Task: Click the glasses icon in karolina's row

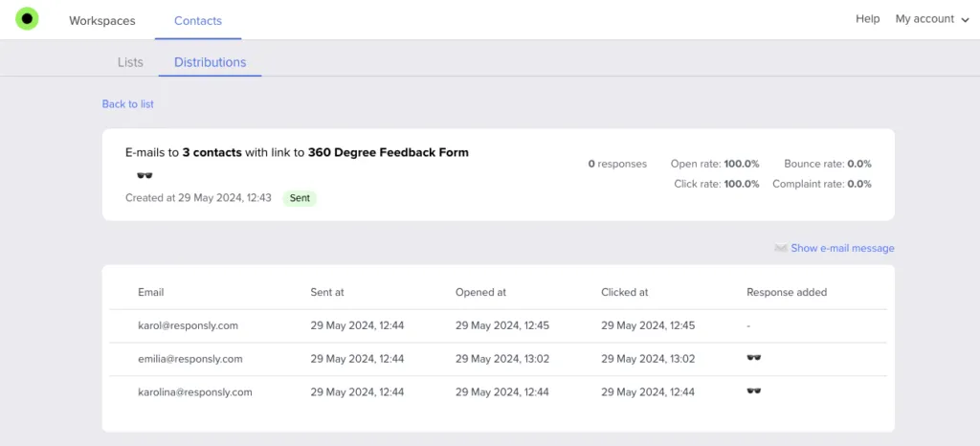Action: click(754, 391)
